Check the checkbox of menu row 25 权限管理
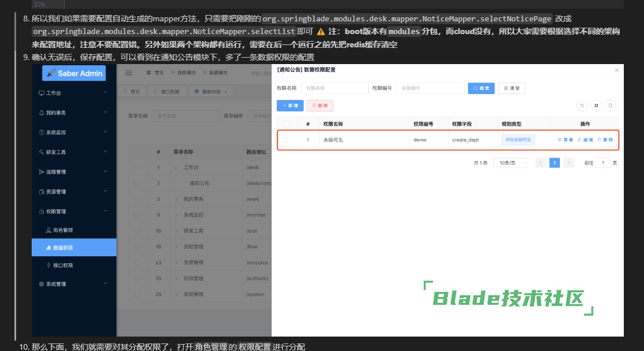The width and height of the screenshot is (644, 351). [x=137, y=279]
